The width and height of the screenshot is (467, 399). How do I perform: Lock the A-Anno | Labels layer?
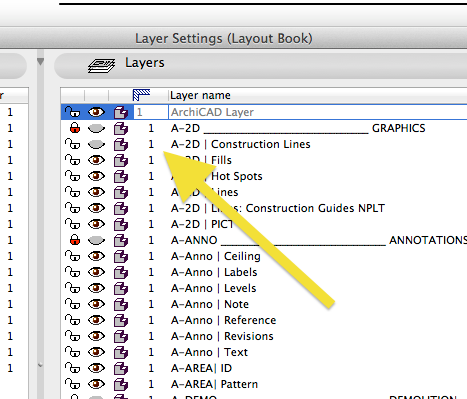pyautogui.click(x=73, y=272)
